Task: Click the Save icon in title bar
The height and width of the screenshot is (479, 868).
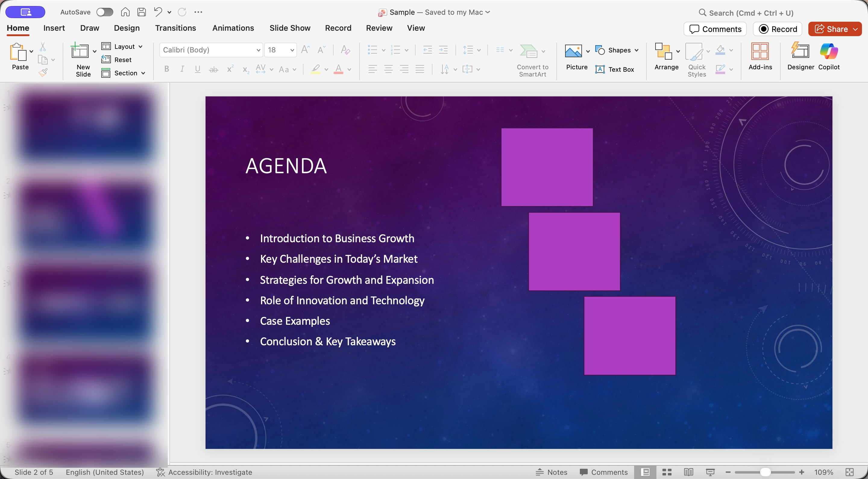Action: (x=142, y=12)
